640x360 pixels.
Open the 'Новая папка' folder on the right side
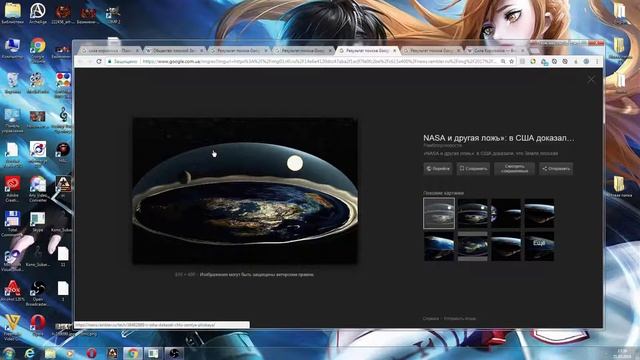coord(620,187)
